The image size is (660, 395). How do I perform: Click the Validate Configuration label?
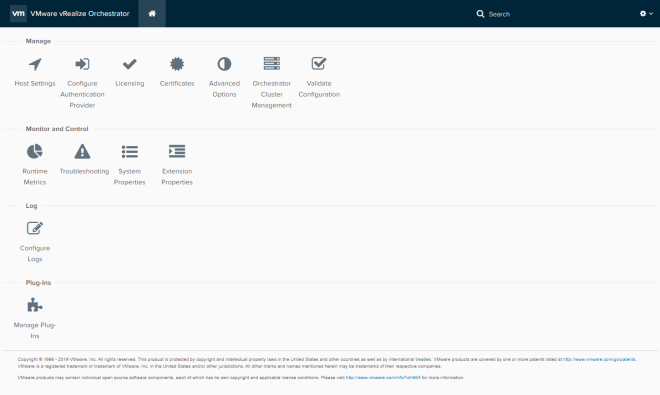pyautogui.click(x=319, y=89)
